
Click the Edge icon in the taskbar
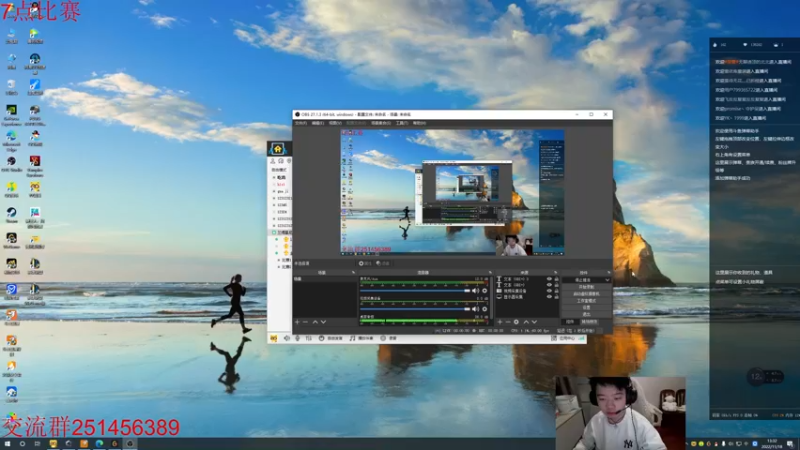99,444
